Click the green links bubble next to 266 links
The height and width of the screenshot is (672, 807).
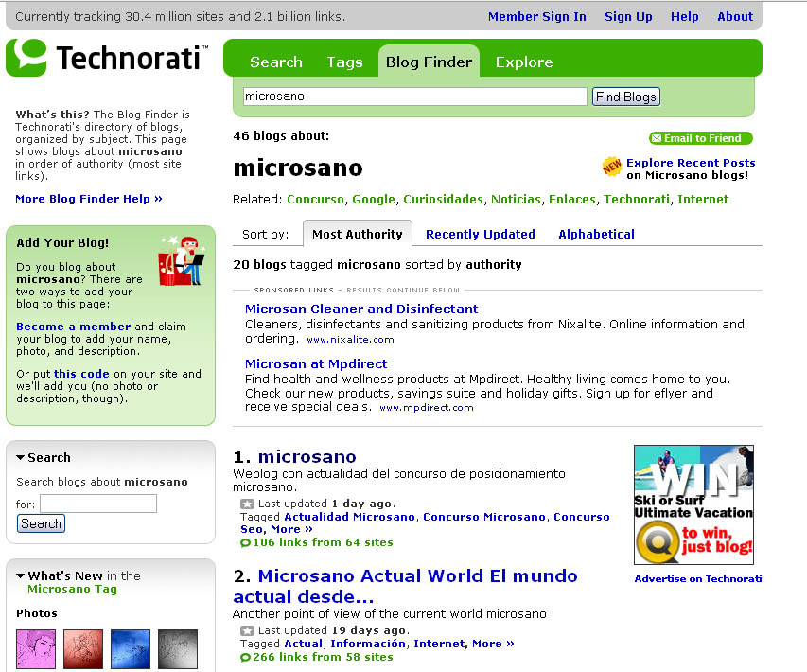pyautogui.click(x=245, y=657)
